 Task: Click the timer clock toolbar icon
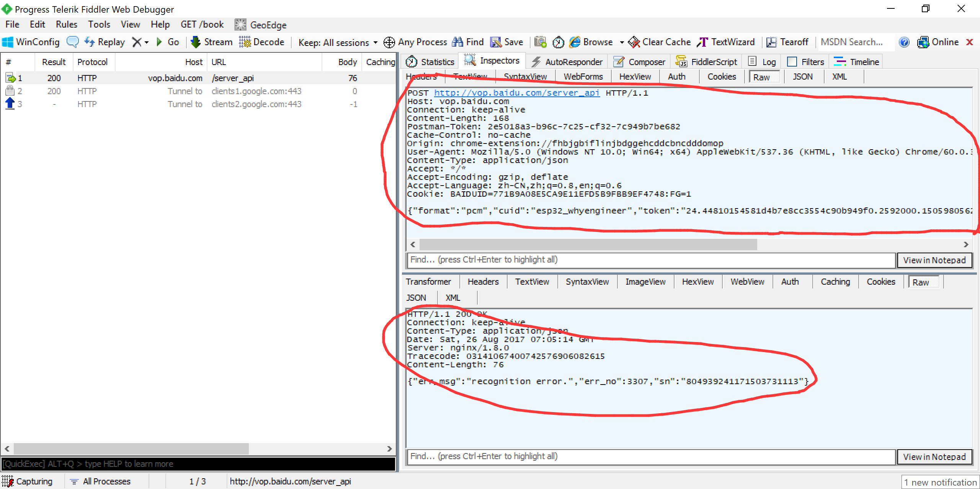tap(558, 42)
